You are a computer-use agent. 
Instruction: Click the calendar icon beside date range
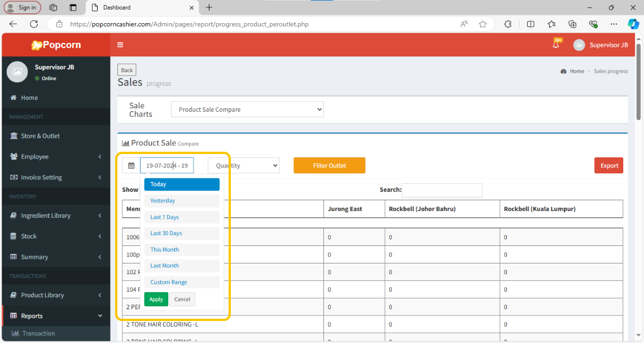coord(131,165)
